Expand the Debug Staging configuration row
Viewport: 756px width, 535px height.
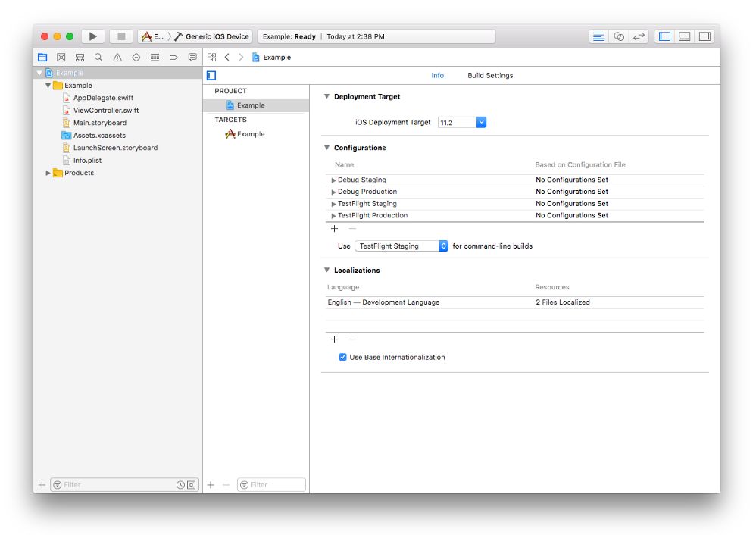[x=333, y=180]
